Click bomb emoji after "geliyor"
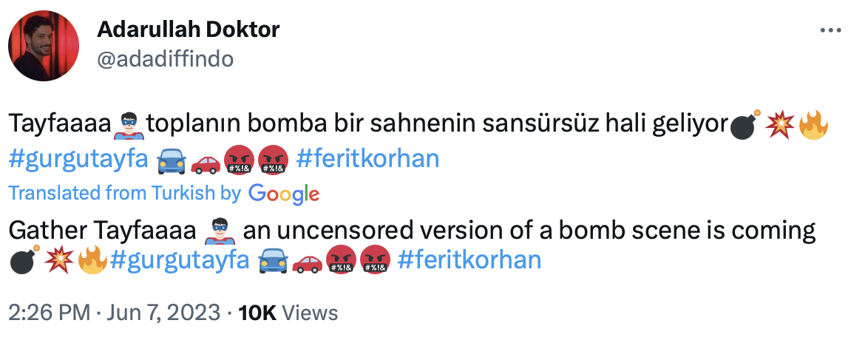Image resolution: width=868 pixels, height=343 pixels. 745,125
